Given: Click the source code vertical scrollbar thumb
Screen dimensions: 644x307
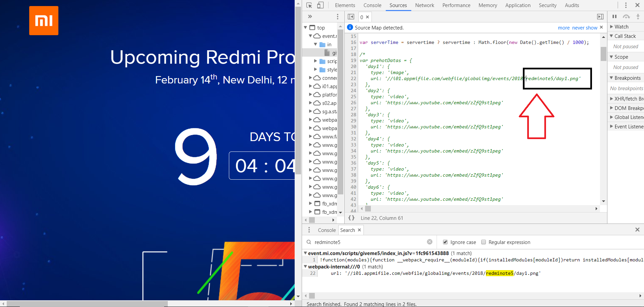Looking at the screenshot, I should click(x=603, y=54).
